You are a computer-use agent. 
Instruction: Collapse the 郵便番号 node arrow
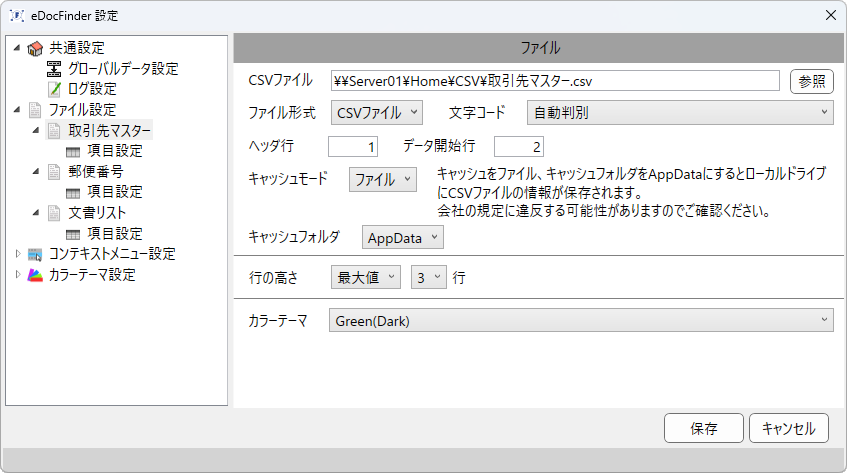tap(36, 171)
